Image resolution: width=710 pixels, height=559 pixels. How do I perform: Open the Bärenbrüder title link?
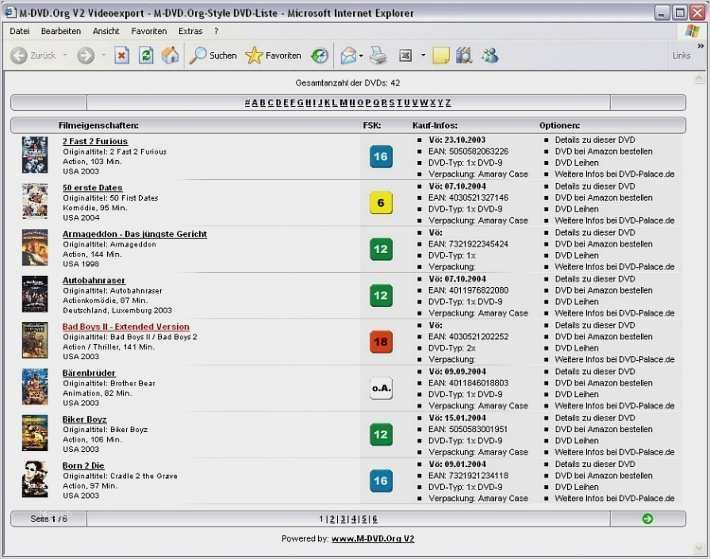89,373
